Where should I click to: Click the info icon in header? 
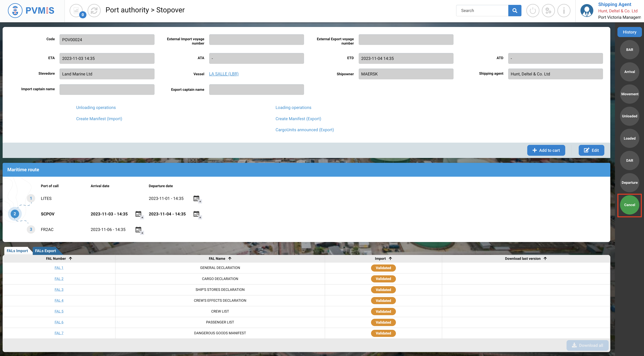click(x=564, y=10)
